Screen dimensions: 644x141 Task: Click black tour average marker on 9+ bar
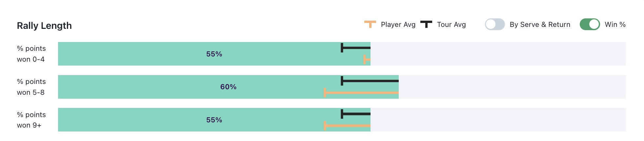click(x=342, y=114)
